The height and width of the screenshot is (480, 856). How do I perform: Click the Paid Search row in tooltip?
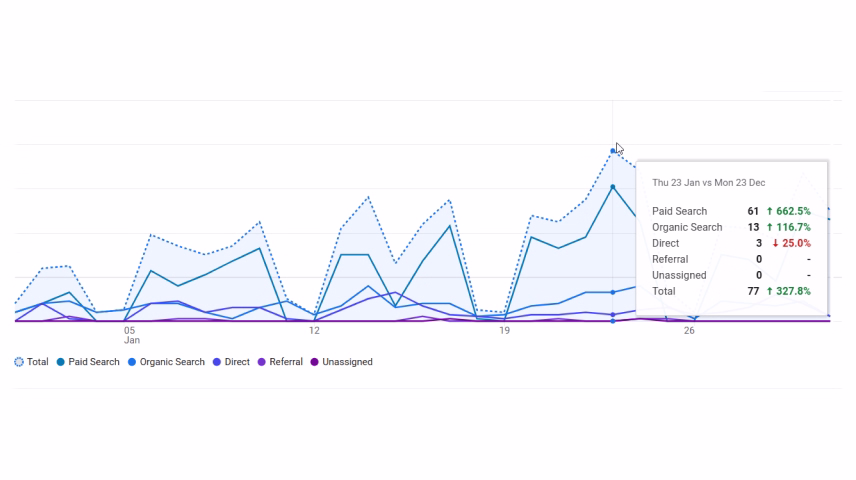[x=732, y=211]
